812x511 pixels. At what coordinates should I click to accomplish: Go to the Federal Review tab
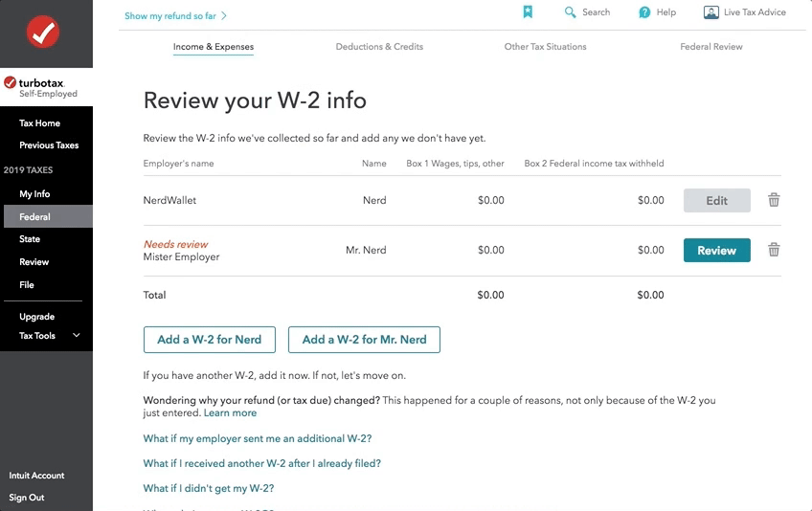tap(711, 47)
